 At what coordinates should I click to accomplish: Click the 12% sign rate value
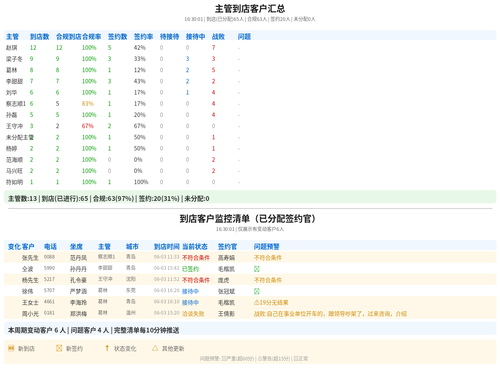coord(140,70)
